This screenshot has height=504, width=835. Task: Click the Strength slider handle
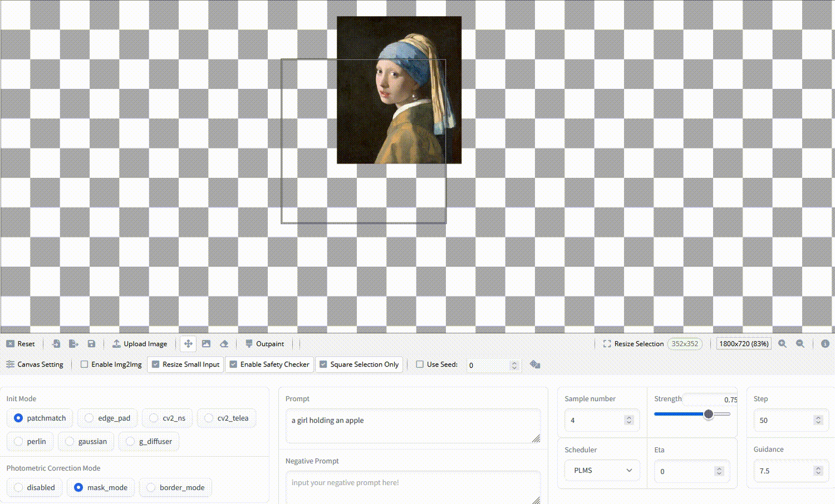click(x=709, y=414)
